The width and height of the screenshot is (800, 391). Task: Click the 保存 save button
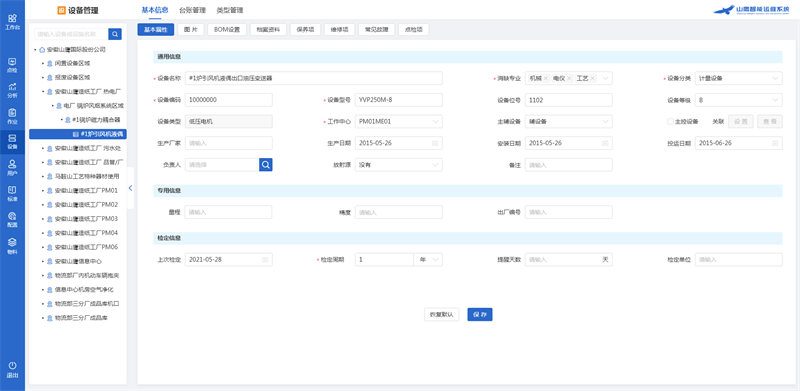tap(480, 314)
